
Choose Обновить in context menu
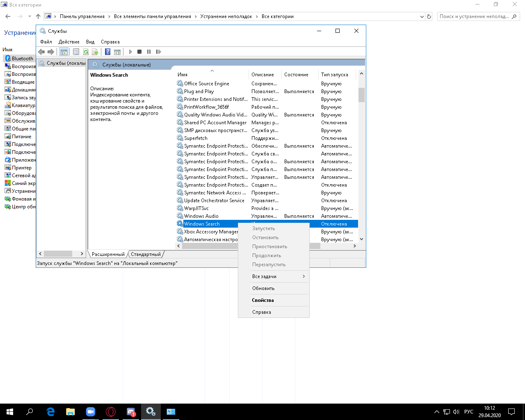pos(274,288)
